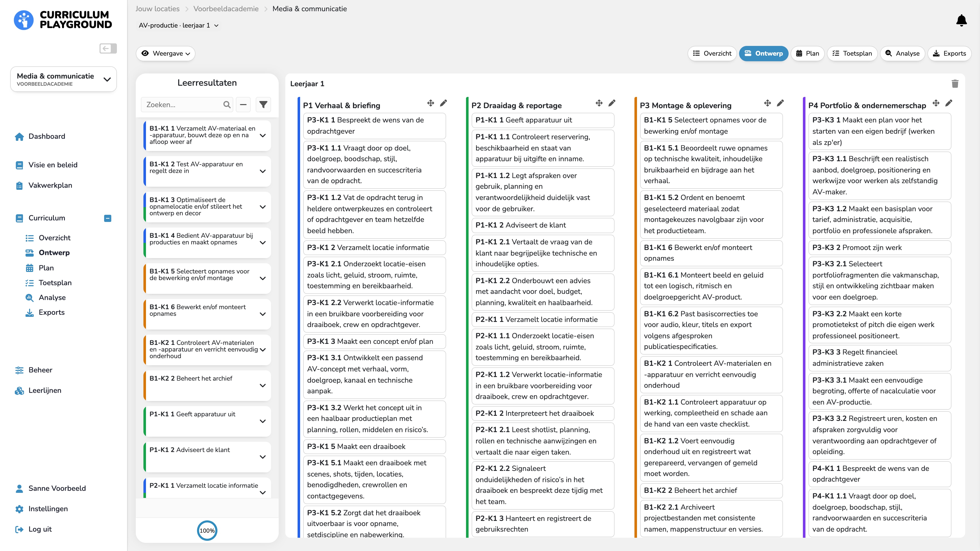The height and width of the screenshot is (551, 980).
Task: Edit P2 Draaidag & reportage with the pencil
Action: click(612, 103)
